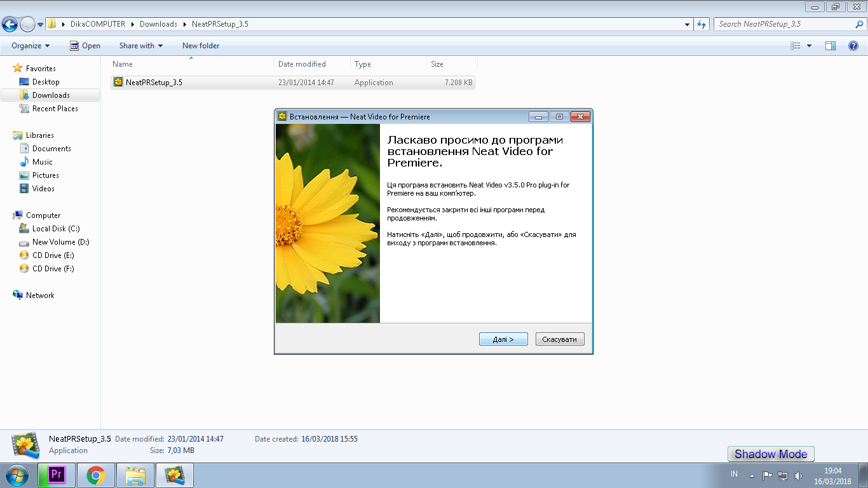Click the NeatPRSetup_3.5 breadcrumb in address bar
The height and width of the screenshot is (488, 868).
pyautogui.click(x=220, y=24)
